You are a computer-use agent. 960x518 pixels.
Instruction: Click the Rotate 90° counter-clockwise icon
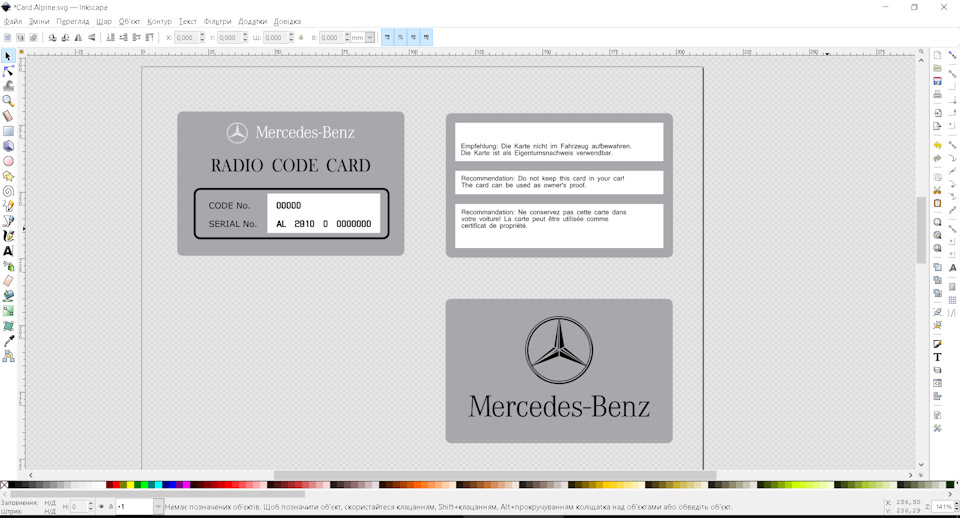point(52,37)
